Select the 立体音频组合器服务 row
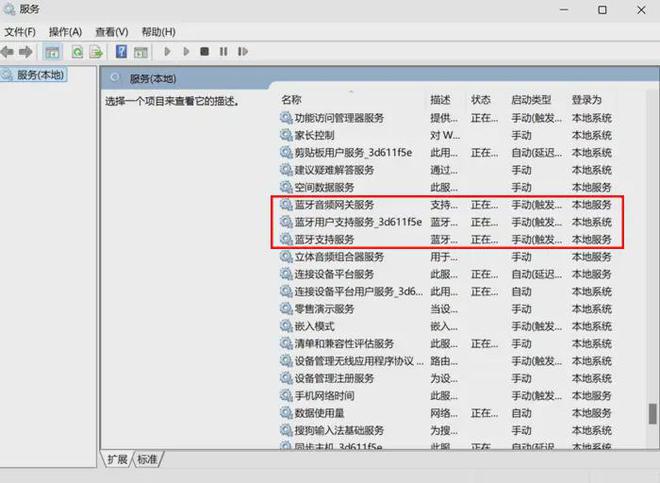 446,257
